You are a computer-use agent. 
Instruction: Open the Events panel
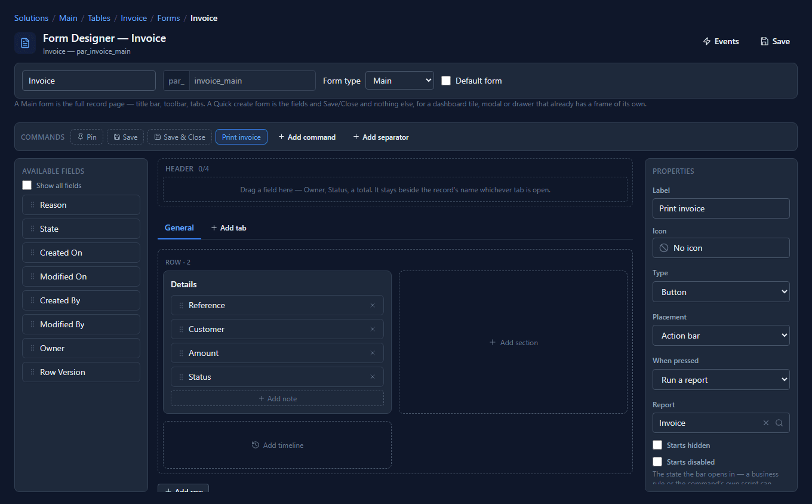(x=721, y=41)
